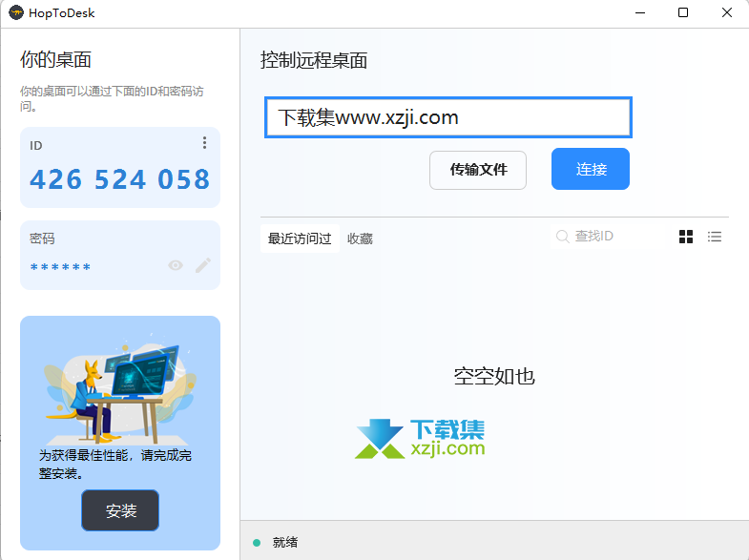Close the HopToDesk window
The image size is (749, 560).
pos(726,13)
